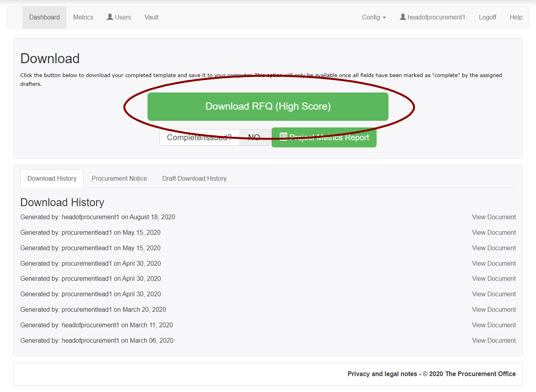536x392 pixels.
Task: View Document from the March 20, 2020 entry
Action: pos(493,309)
